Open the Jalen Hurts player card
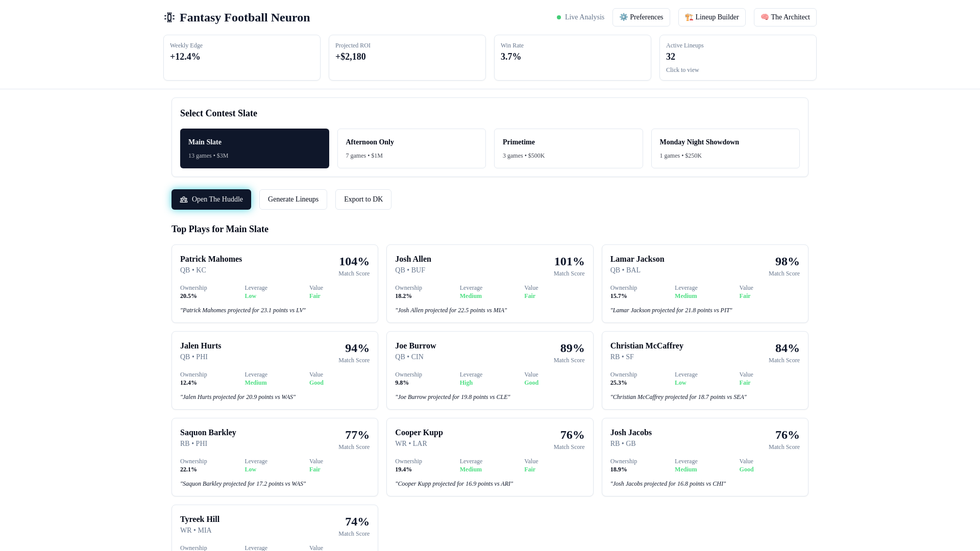 (275, 370)
